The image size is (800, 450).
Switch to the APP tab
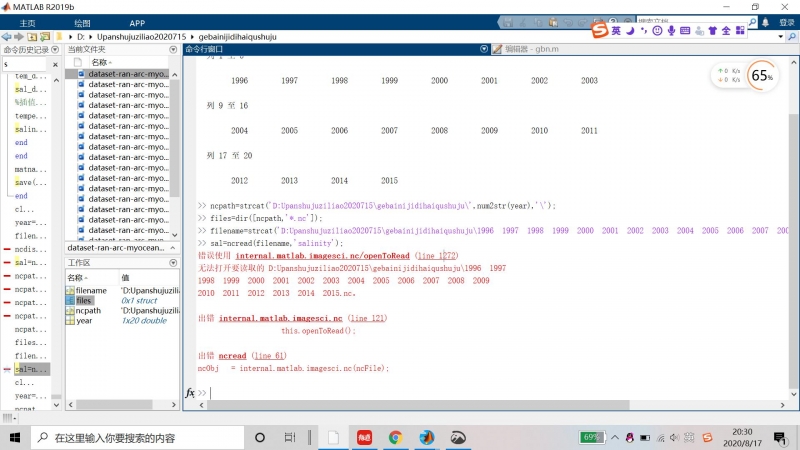(137, 22)
